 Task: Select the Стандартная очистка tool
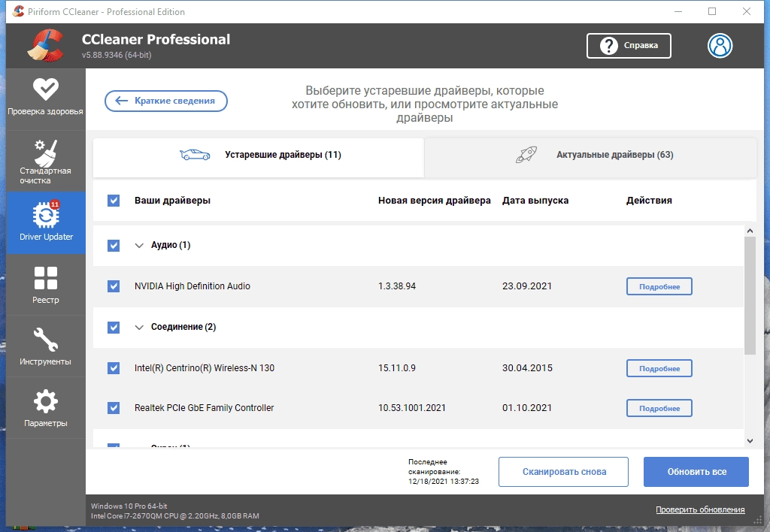[46, 160]
